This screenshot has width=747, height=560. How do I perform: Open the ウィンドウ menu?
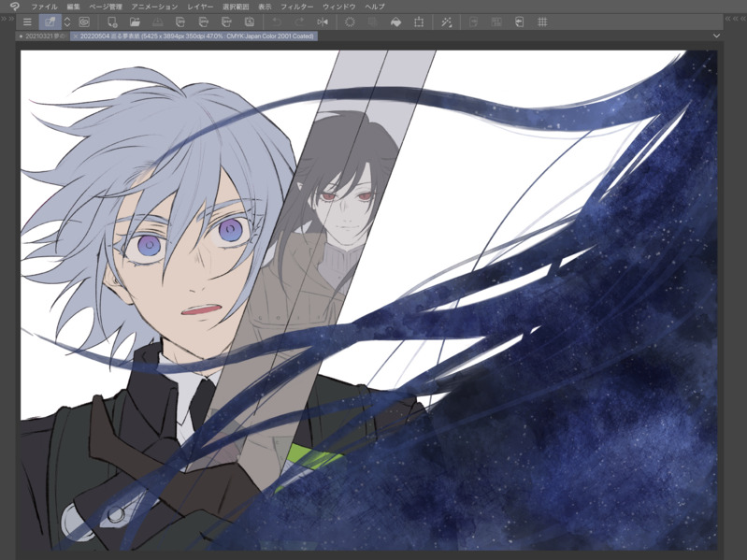(338, 7)
